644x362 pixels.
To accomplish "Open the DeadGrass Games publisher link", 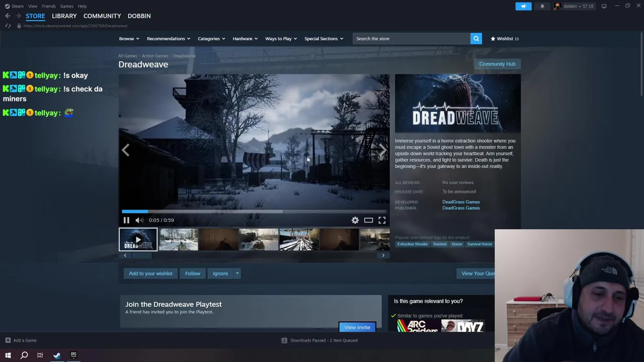I will [x=461, y=208].
